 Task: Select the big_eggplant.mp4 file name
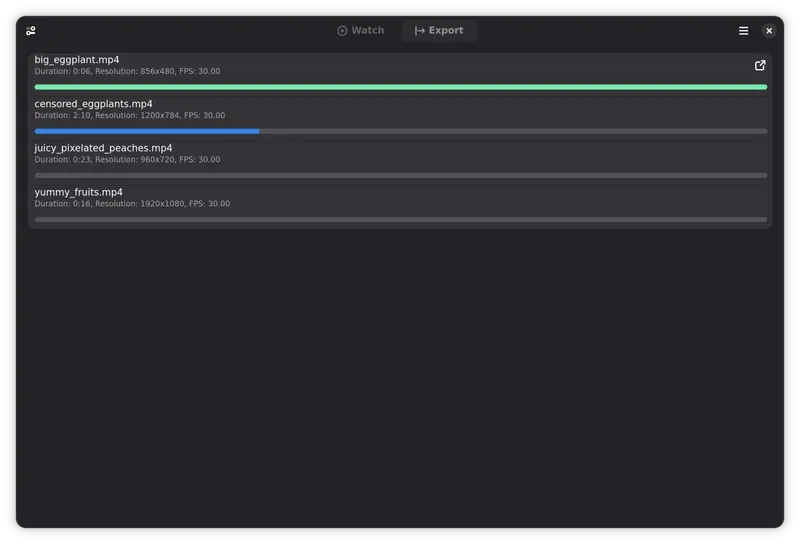pyautogui.click(x=77, y=60)
